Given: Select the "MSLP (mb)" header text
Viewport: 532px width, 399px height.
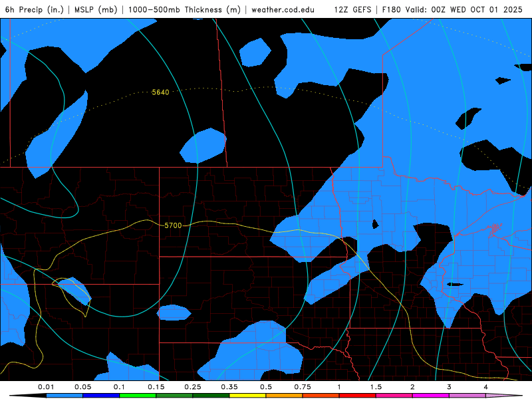Looking at the screenshot, I should 96,9.
